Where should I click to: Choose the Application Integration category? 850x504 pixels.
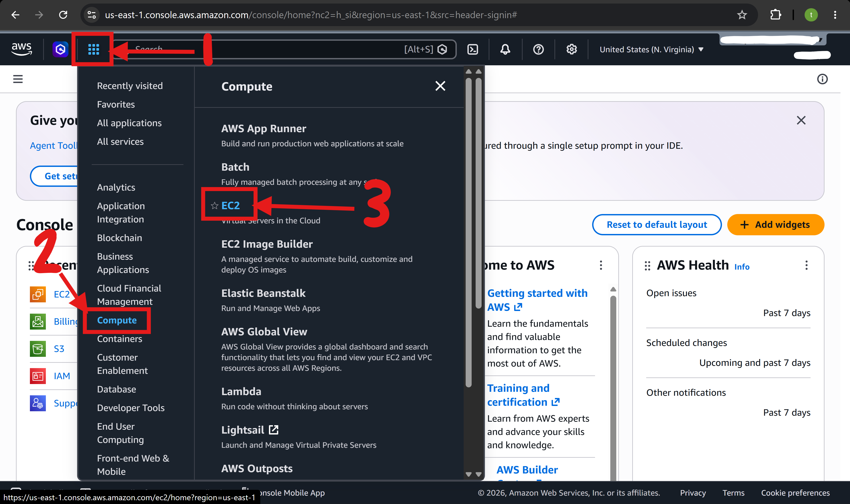pyautogui.click(x=121, y=213)
